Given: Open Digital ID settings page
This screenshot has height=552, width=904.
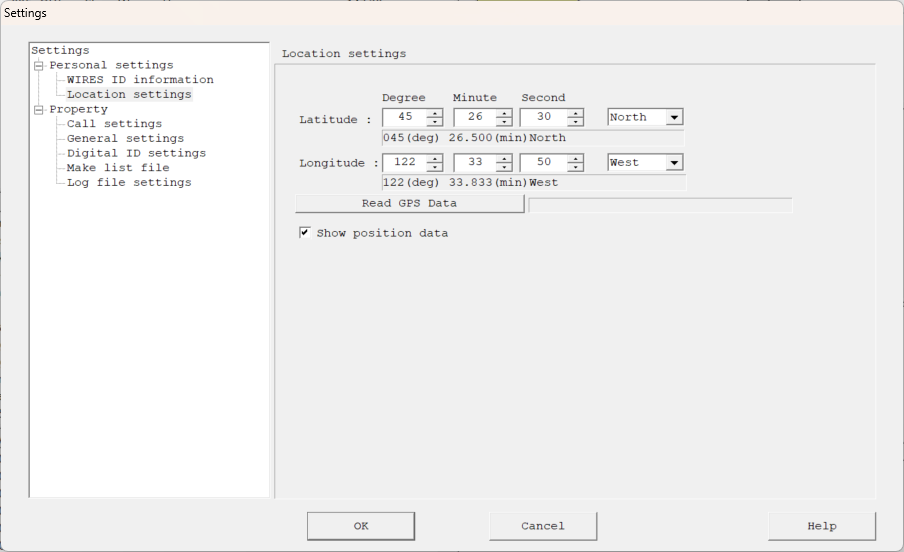Looking at the screenshot, I should (x=136, y=153).
